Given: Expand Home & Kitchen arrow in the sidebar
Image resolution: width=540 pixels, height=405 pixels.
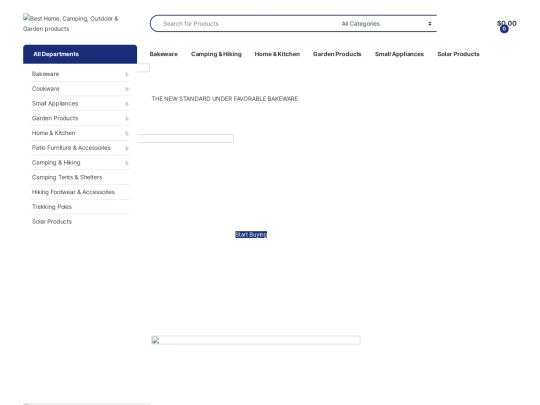Looking at the screenshot, I should tap(127, 133).
